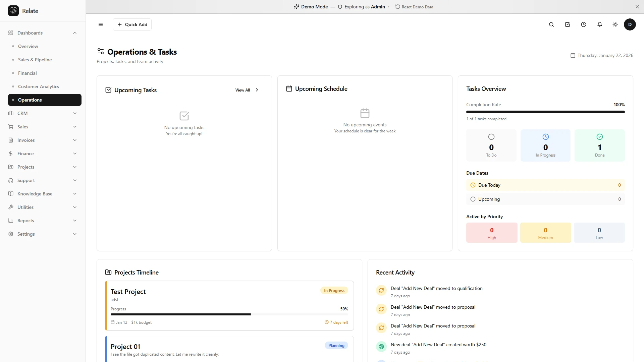Click the High priority red tile

(492, 233)
